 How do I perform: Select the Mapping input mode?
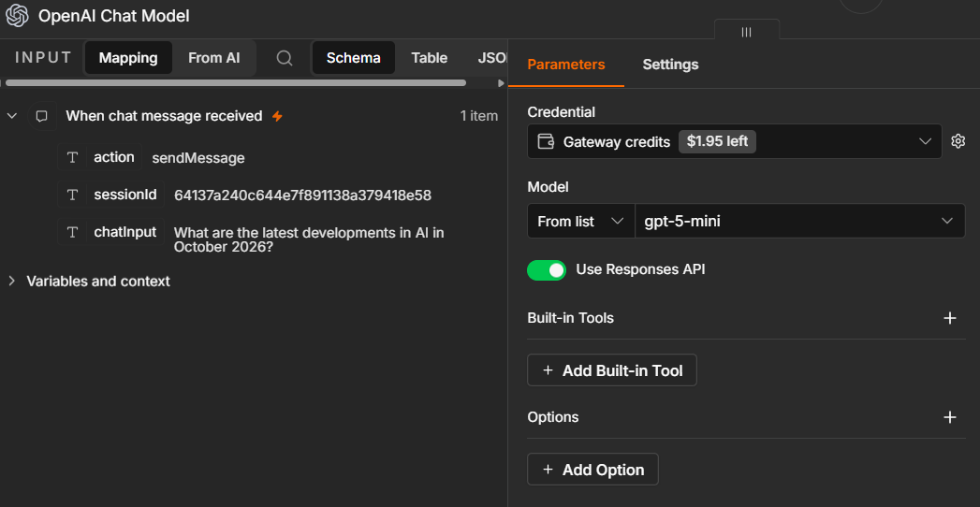click(128, 58)
